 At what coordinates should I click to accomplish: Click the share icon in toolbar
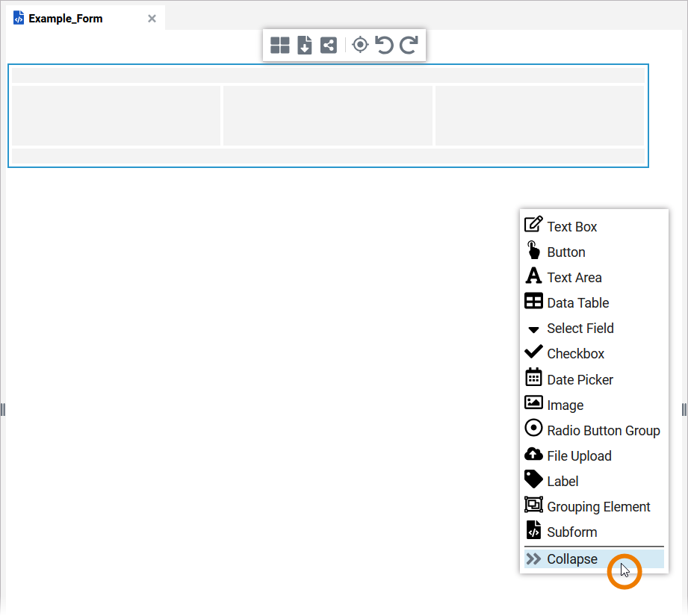(328, 46)
